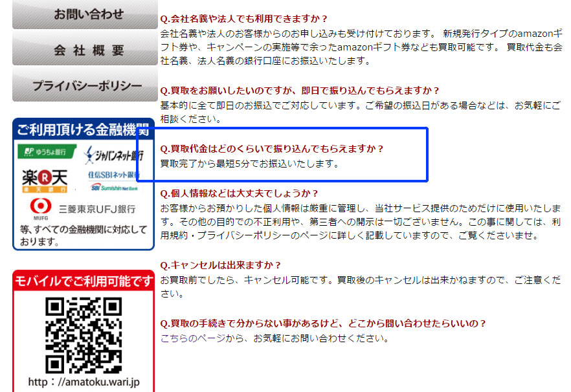This screenshot has width=571, height=392.
Task: Click the http://amatoku.wari.jp URL text
Action: 84,382
